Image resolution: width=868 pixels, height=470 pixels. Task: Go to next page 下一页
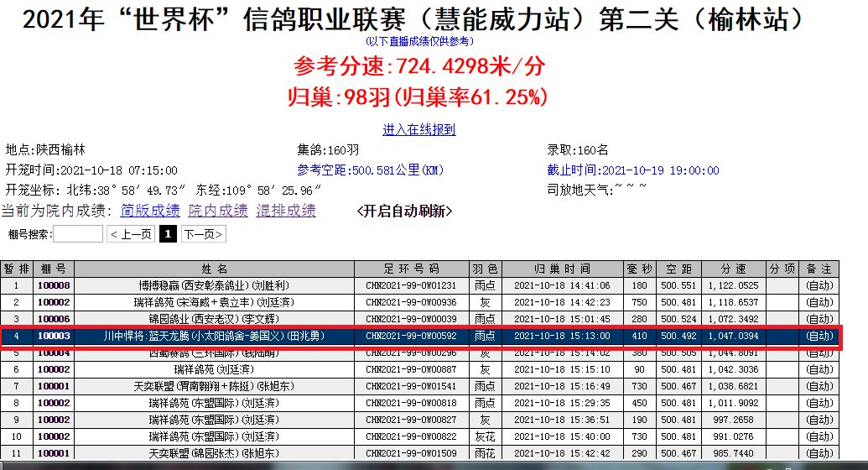click(x=203, y=234)
